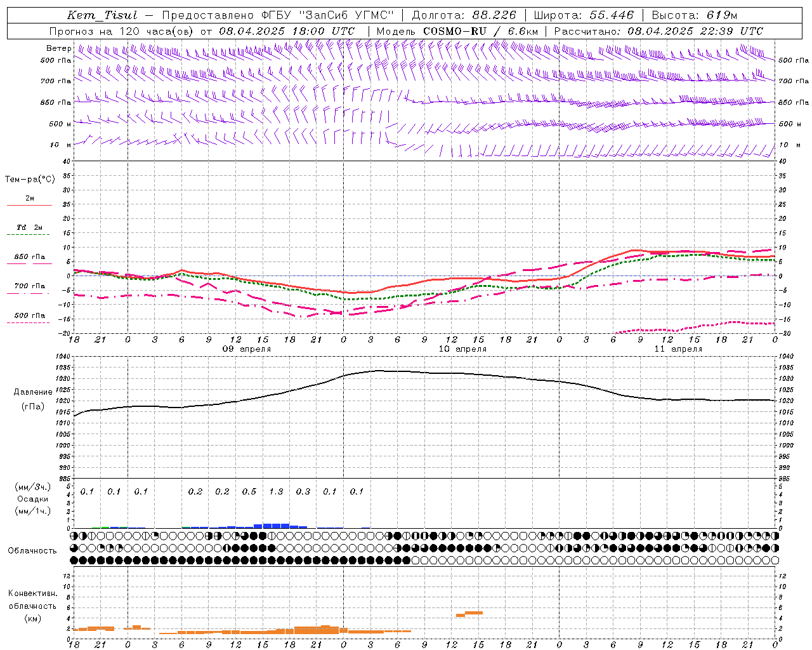Click the Давление pressure panel label
Viewport: 812px width, 650px height.
click(x=33, y=392)
